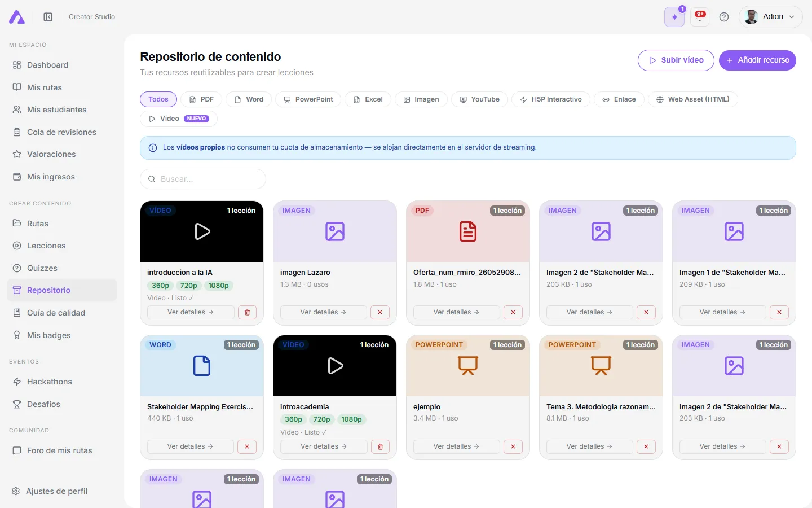Viewport: 812px width, 508px height.
Task: Click the info icon in the blue banner
Action: tap(152, 148)
